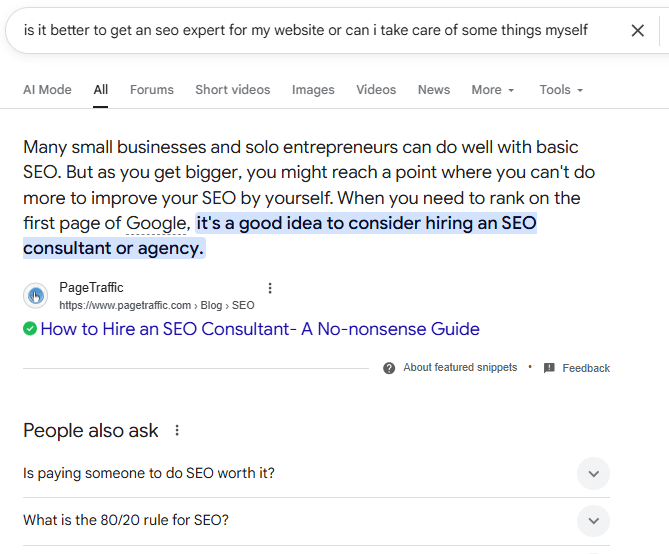
Task: Switch to the Forums tab
Action: pyautogui.click(x=152, y=90)
